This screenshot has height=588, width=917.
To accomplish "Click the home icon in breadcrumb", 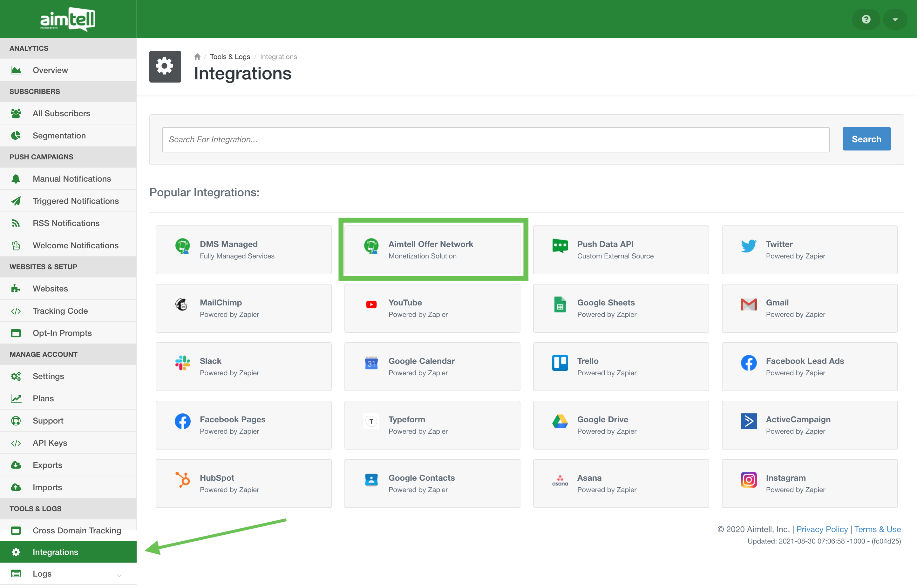I will point(197,57).
